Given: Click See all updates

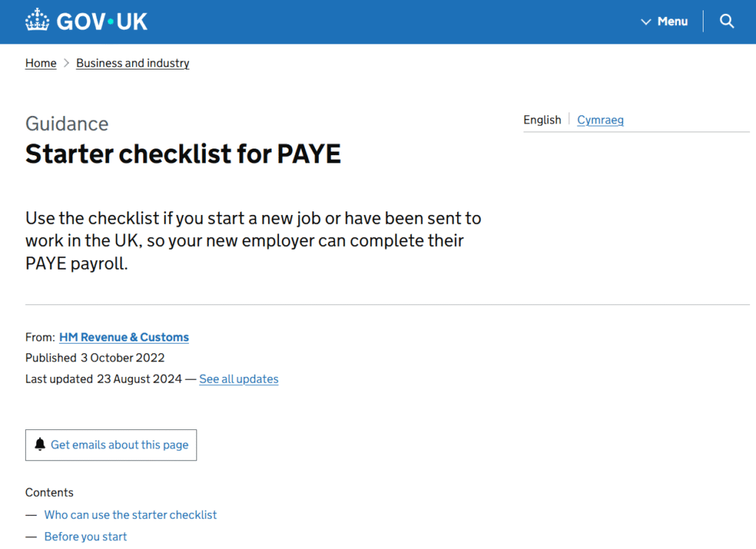Looking at the screenshot, I should [238, 379].
